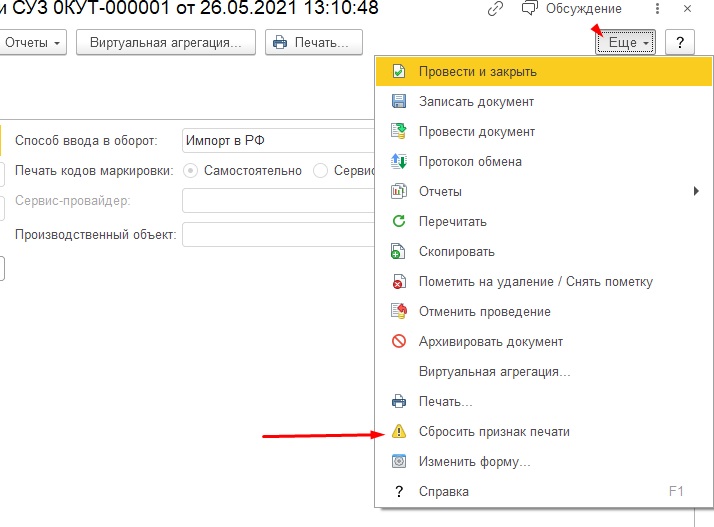The image size is (714, 527).
Task: Click the floppy disk 'Записать документ' icon
Action: click(x=399, y=102)
